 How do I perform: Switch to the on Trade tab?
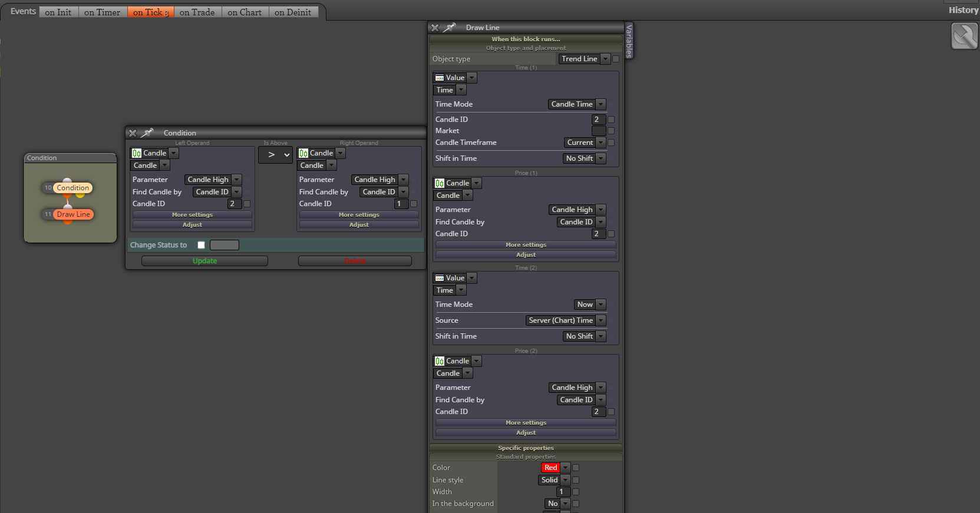coord(197,12)
